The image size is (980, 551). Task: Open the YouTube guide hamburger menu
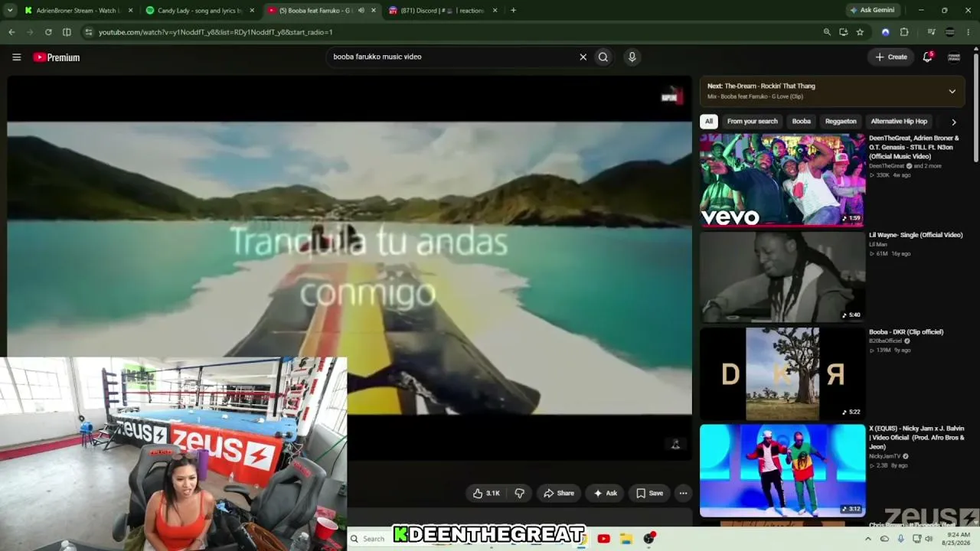click(x=16, y=57)
